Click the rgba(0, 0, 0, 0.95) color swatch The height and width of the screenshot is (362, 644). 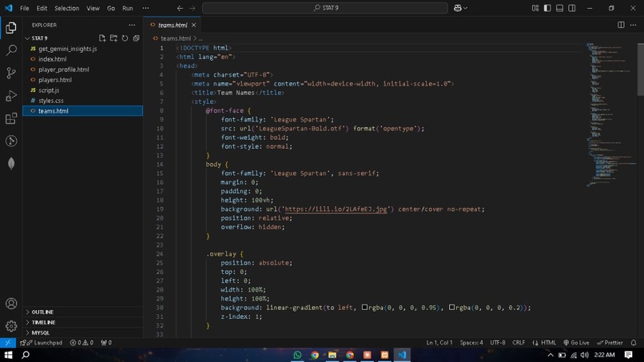[364, 308]
